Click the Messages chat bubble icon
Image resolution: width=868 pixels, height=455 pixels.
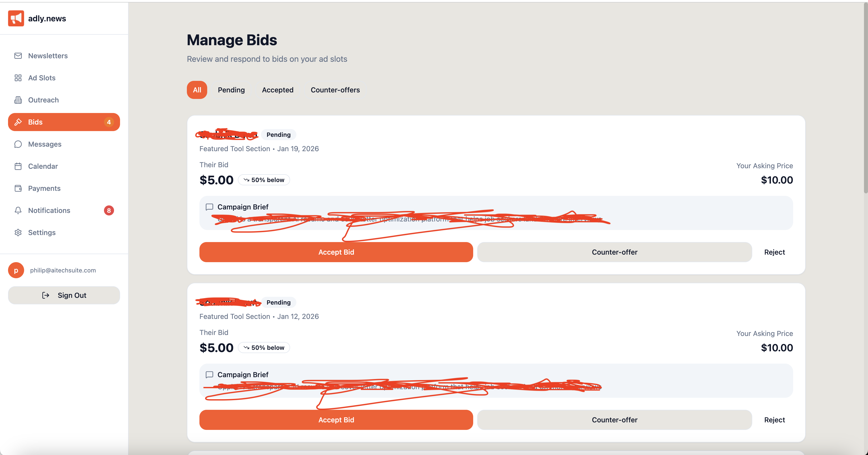click(x=18, y=144)
